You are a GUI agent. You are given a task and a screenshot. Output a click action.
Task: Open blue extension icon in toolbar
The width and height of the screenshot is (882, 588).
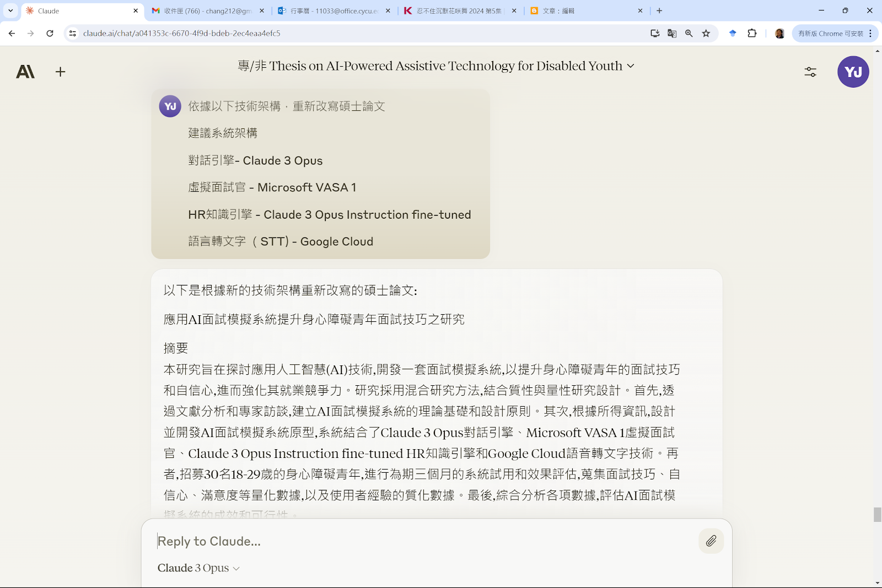point(733,34)
